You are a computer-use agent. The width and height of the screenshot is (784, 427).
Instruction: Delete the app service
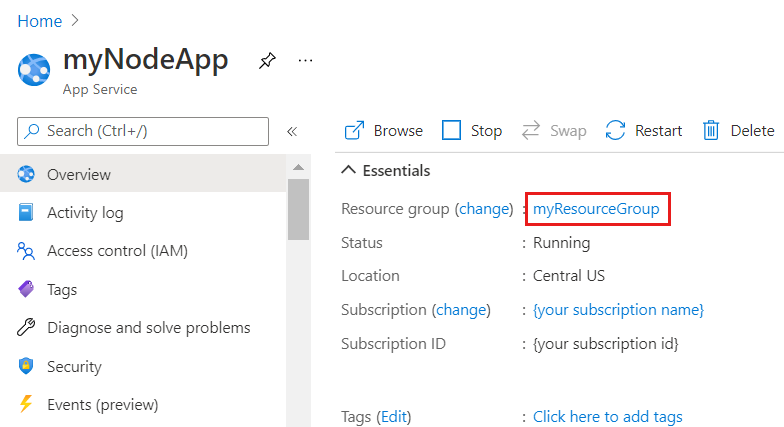pyautogui.click(x=738, y=131)
